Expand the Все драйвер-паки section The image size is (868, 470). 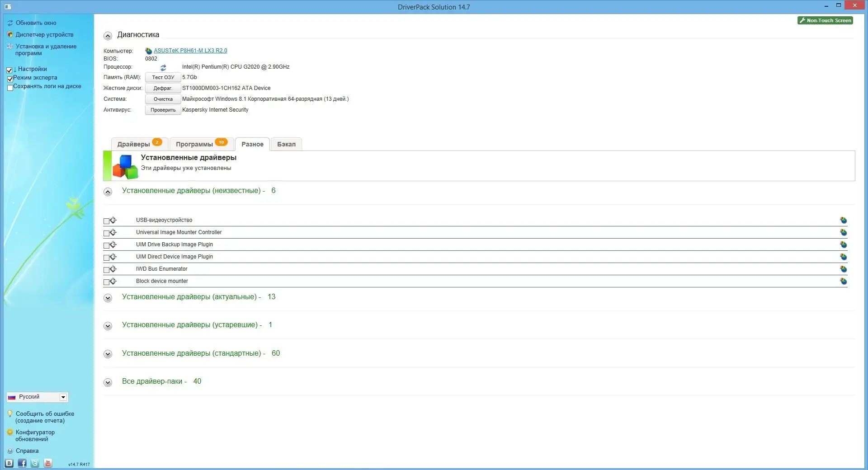pos(108,382)
